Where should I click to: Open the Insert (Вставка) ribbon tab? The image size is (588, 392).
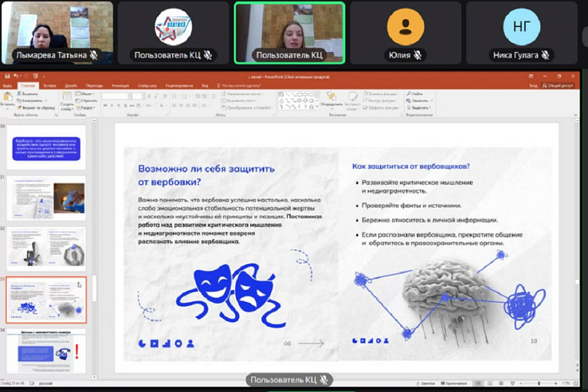point(49,85)
